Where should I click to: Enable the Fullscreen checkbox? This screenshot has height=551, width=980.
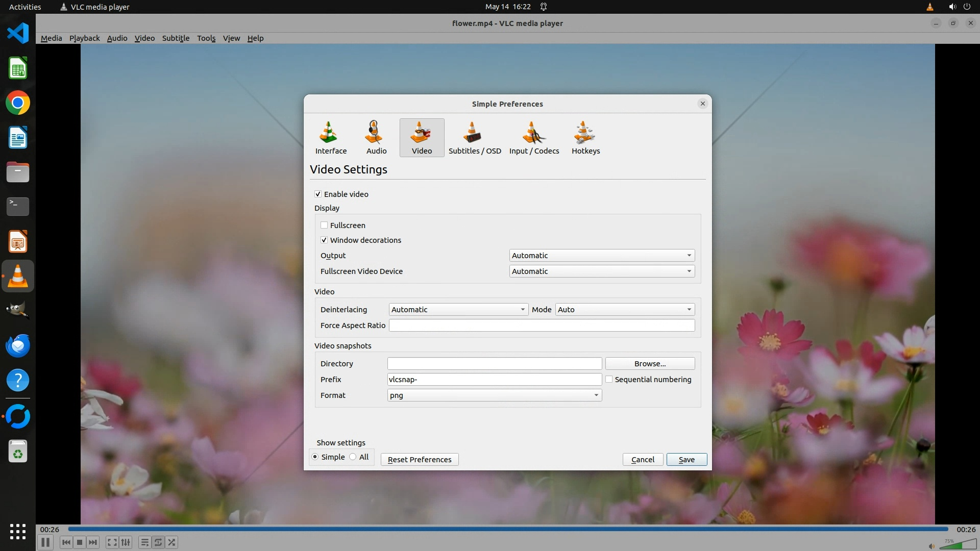point(324,225)
